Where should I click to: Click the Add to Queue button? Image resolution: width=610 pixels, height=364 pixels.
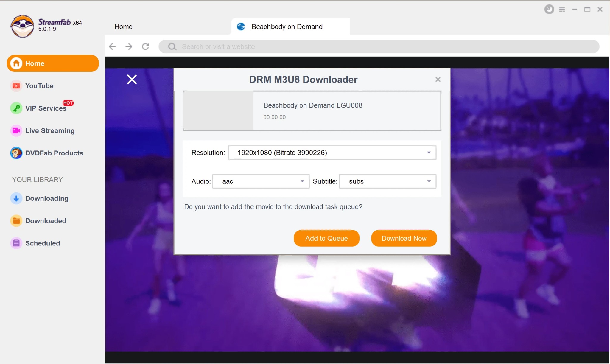pos(326,238)
